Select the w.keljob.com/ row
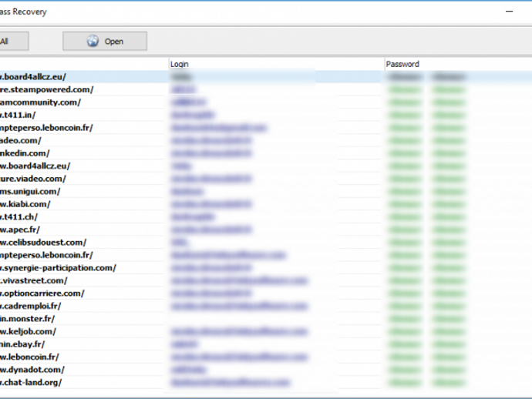The width and height of the screenshot is (532, 399). tap(266, 331)
